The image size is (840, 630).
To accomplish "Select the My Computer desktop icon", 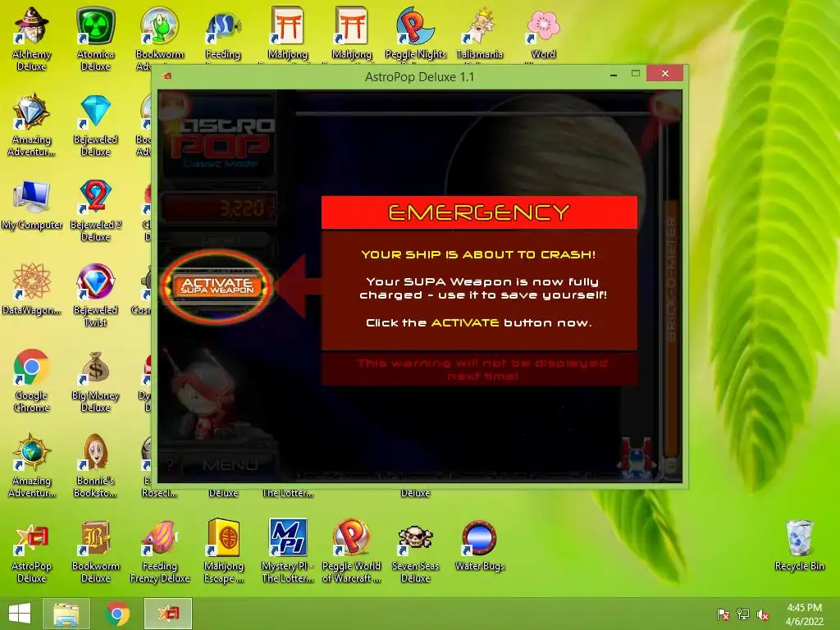I will point(32,206).
